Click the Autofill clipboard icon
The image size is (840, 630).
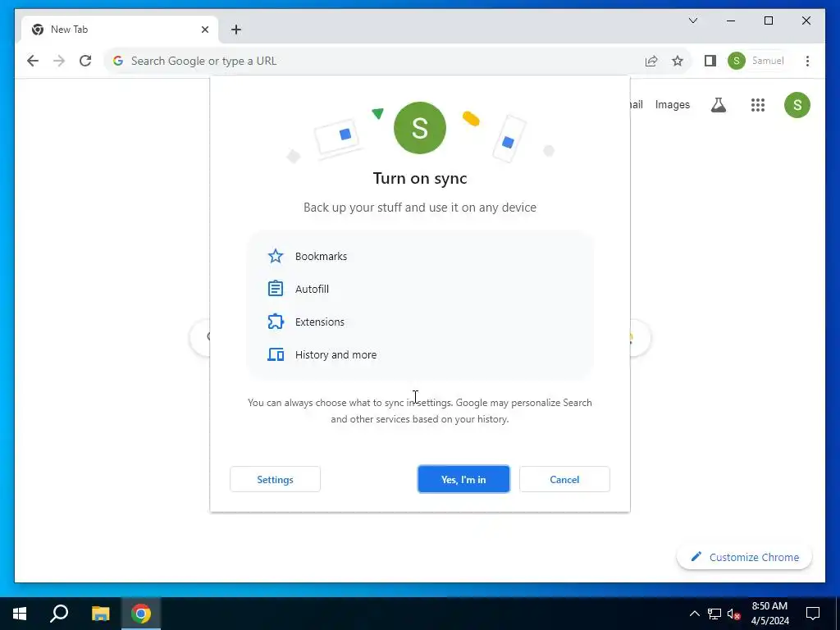coord(276,289)
